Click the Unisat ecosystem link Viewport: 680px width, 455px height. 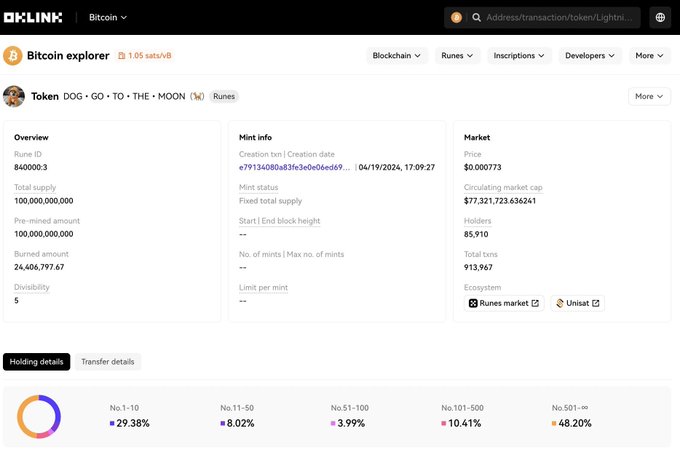578,303
